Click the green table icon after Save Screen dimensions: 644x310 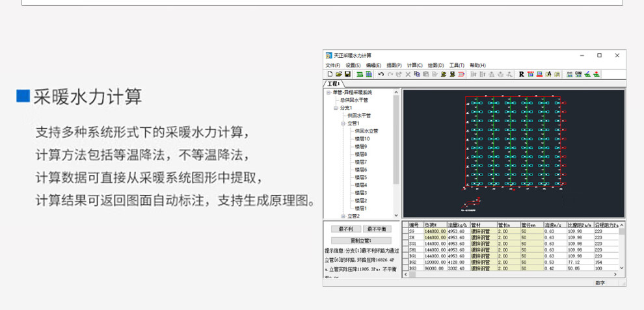click(360, 75)
